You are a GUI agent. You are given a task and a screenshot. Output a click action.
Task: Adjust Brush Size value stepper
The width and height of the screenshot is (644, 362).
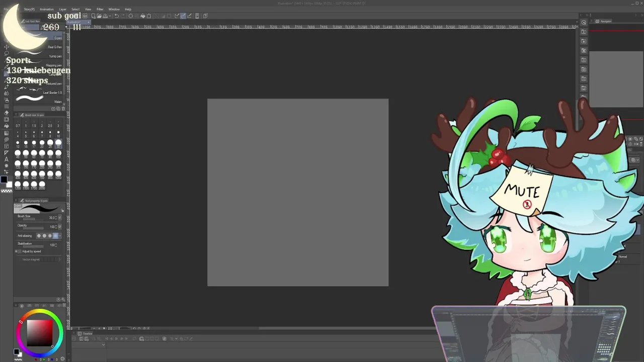[x=57, y=218]
